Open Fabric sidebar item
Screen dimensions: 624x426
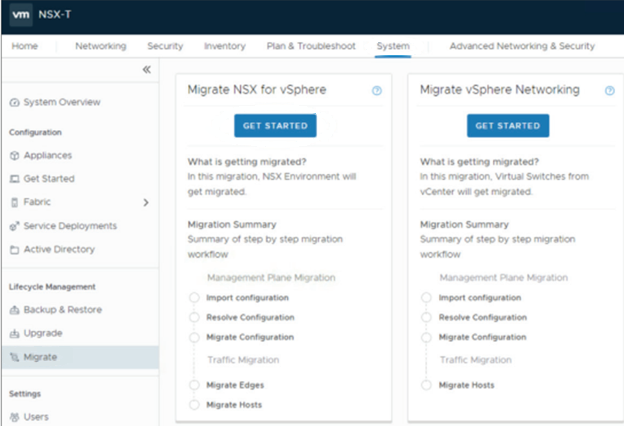pyautogui.click(x=37, y=202)
